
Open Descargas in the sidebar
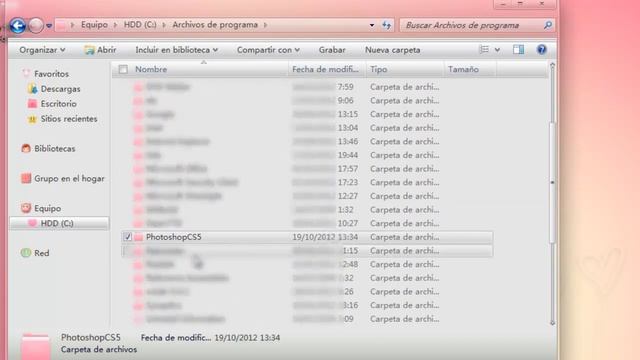(60, 89)
